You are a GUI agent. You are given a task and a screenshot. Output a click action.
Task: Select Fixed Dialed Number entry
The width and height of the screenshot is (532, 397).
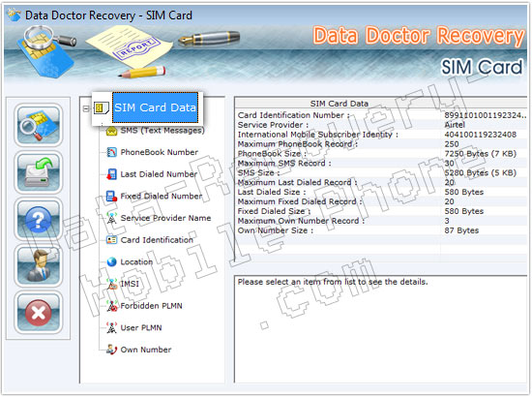[162, 196]
